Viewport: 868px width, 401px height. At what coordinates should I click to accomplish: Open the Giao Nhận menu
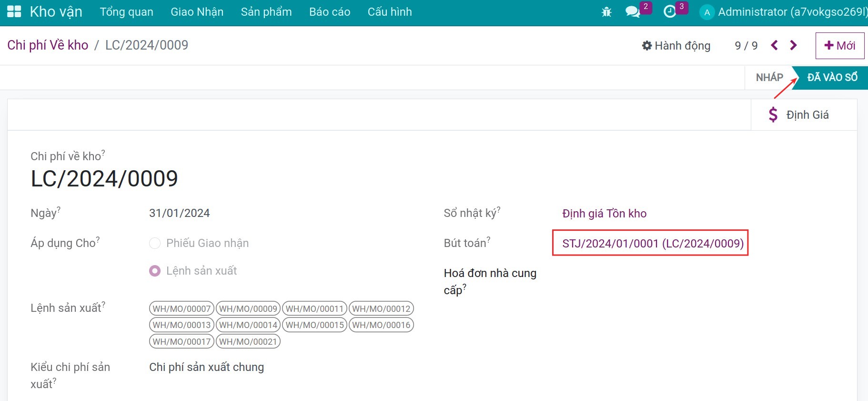tap(197, 12)
